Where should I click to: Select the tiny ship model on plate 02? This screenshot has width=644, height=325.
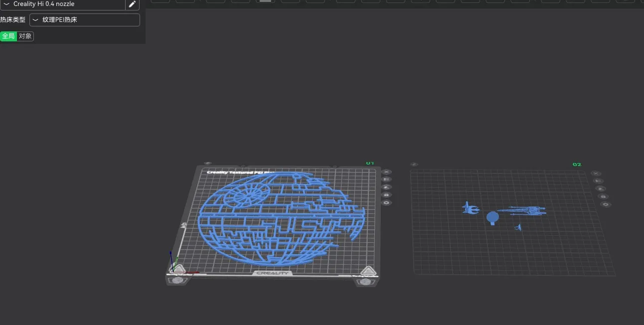(x=518, y=227)
